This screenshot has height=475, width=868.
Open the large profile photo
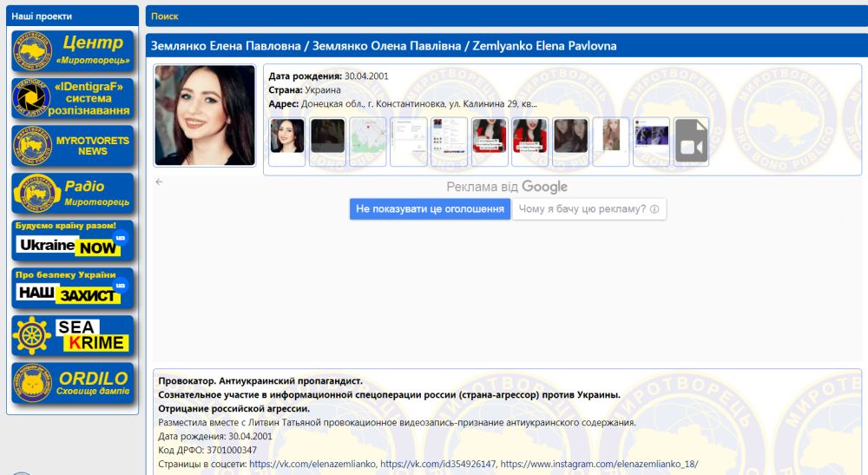[x=205, y=115]
